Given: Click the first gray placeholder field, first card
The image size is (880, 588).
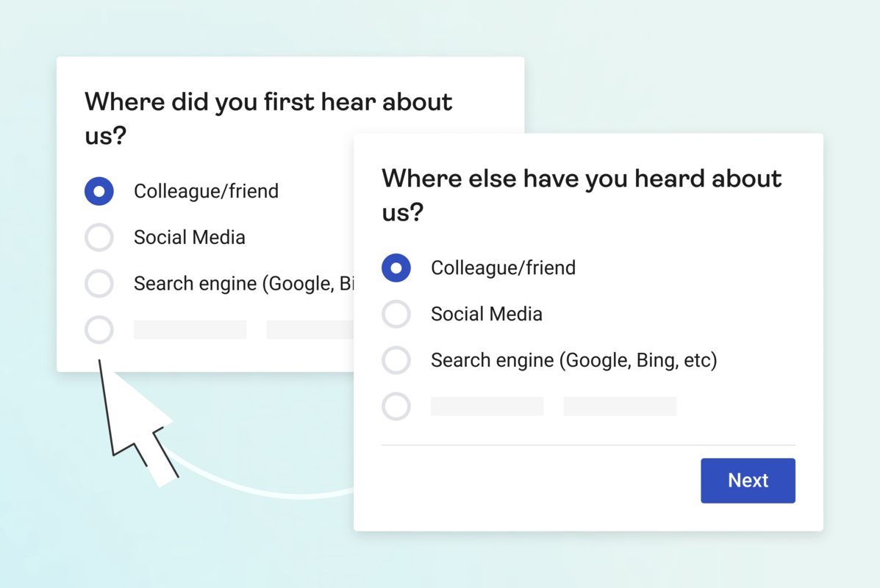Looking at the screenshot, I should pyautogui.click(x=190, y=330).
